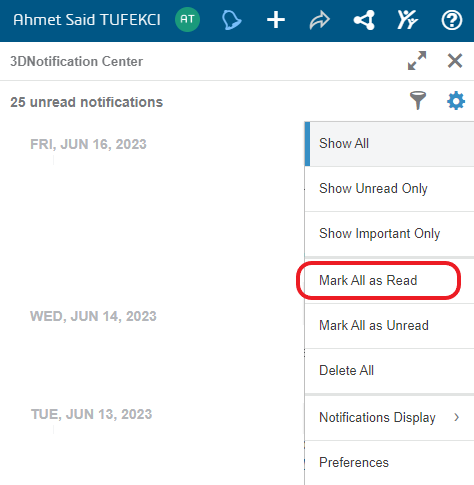Close the 3DNotification Center panel

tap(455, 61)
